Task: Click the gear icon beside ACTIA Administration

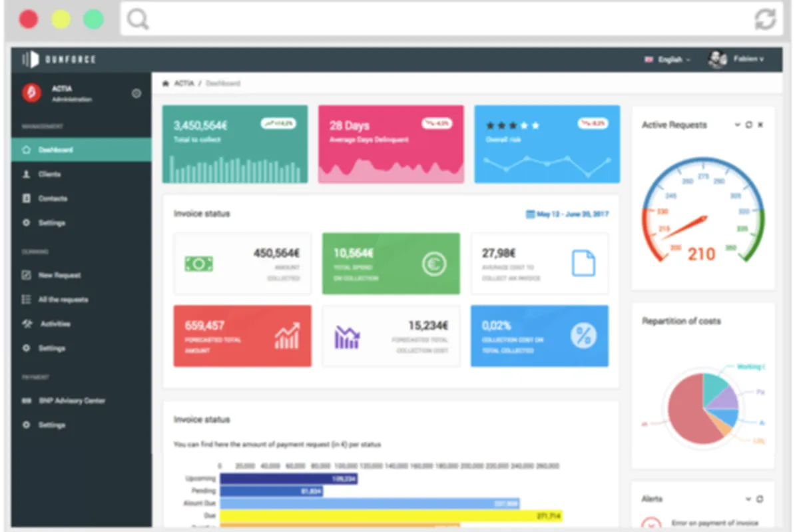Action: pos(136,94)
